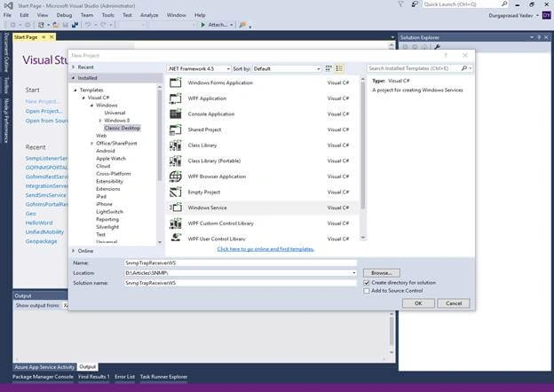Click the Quick Launch search icon
554x392 pixels.
pyautogui.click(x=504, y=4)
